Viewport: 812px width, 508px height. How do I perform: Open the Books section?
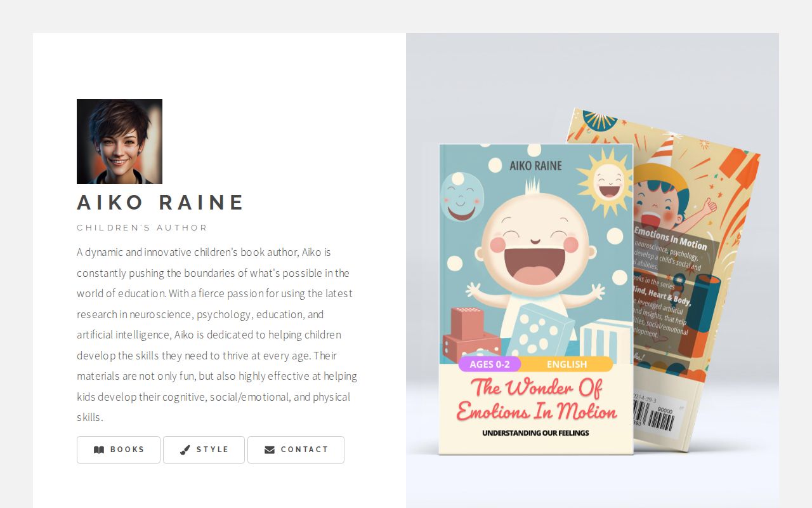point(119,450)
